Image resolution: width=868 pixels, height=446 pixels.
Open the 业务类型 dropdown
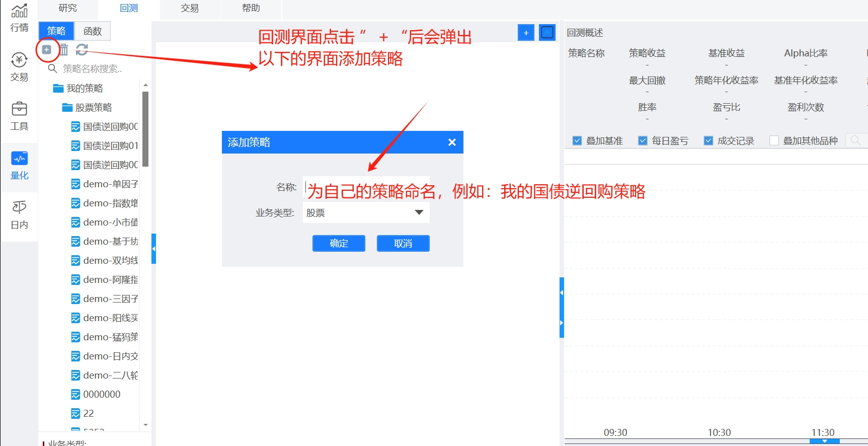(x=366, y=213)
